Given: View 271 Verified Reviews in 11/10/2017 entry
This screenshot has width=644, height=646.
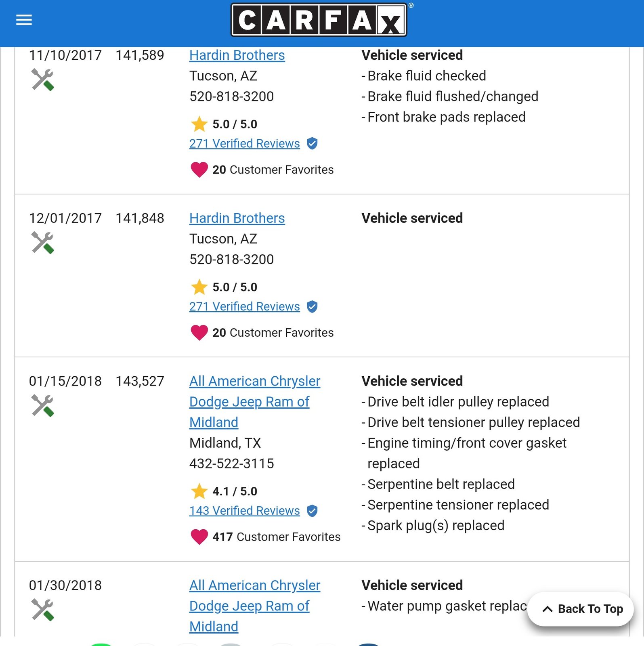Looking at the screenshot, I should (244, 144).
